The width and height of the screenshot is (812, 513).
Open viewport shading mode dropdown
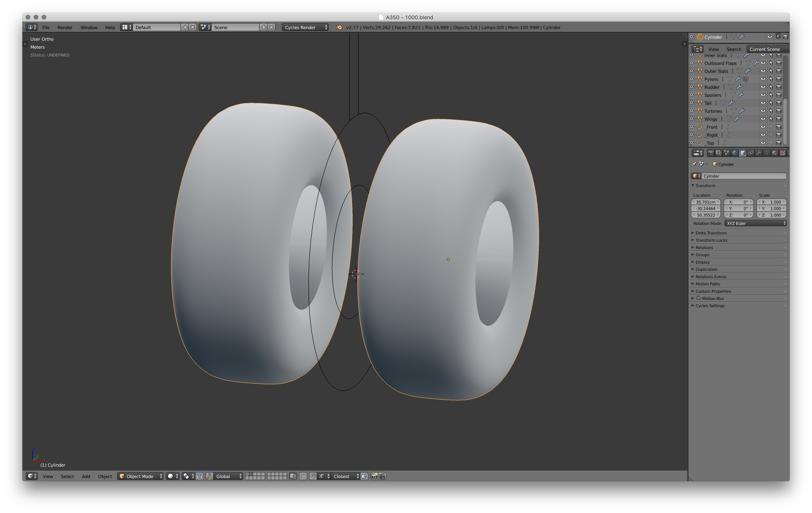[x=173, y=476]
